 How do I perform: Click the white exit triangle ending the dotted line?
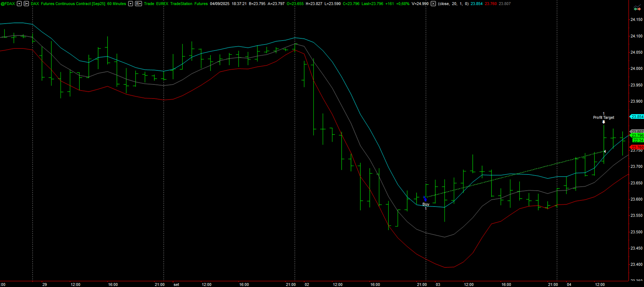click(x=605, y=151)
